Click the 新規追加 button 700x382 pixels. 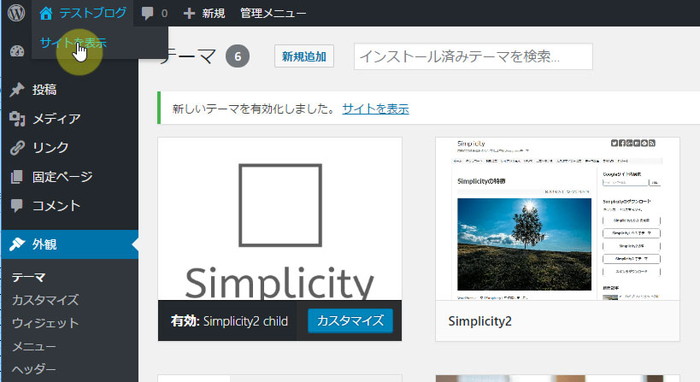pyautogui.click(x=304, y=56)
